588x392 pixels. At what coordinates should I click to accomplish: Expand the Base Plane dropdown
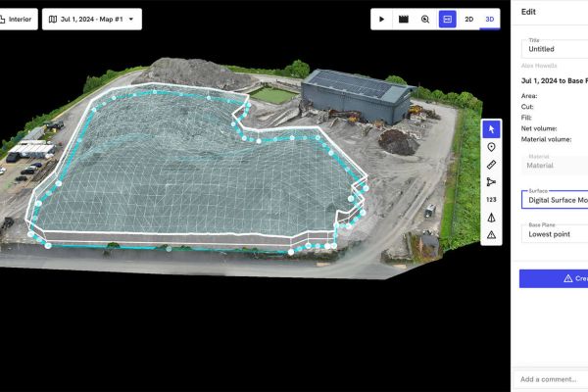click(555, 233)
